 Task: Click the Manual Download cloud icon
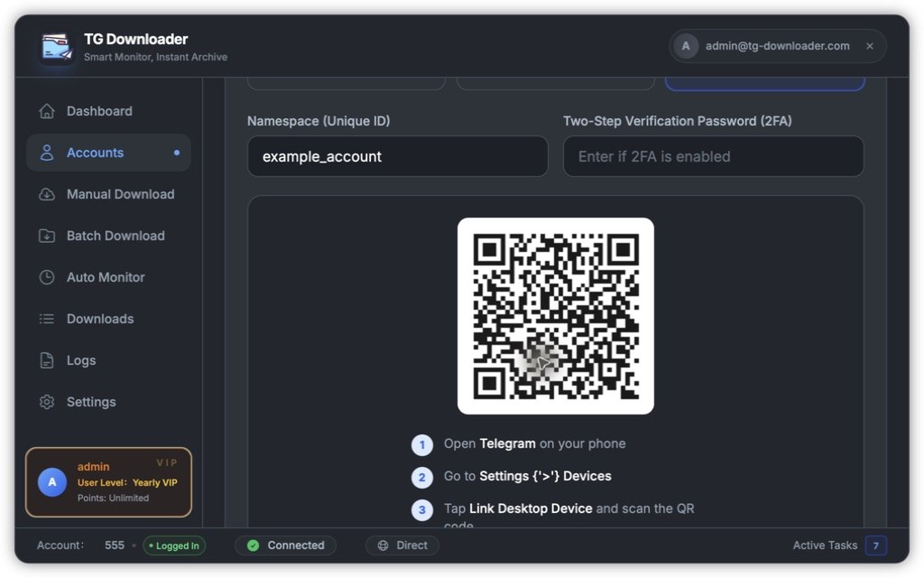coord(47,194)
